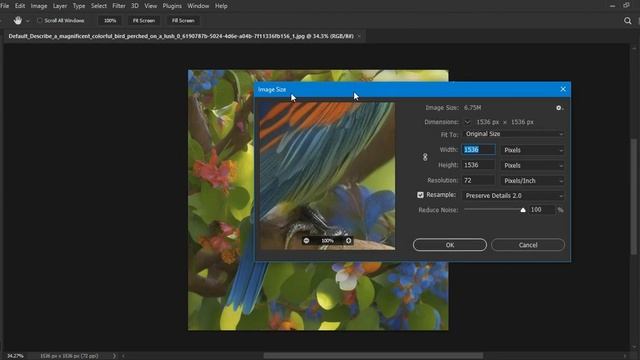Zoom in the dialog preview with plus icon

coord(348,241)
